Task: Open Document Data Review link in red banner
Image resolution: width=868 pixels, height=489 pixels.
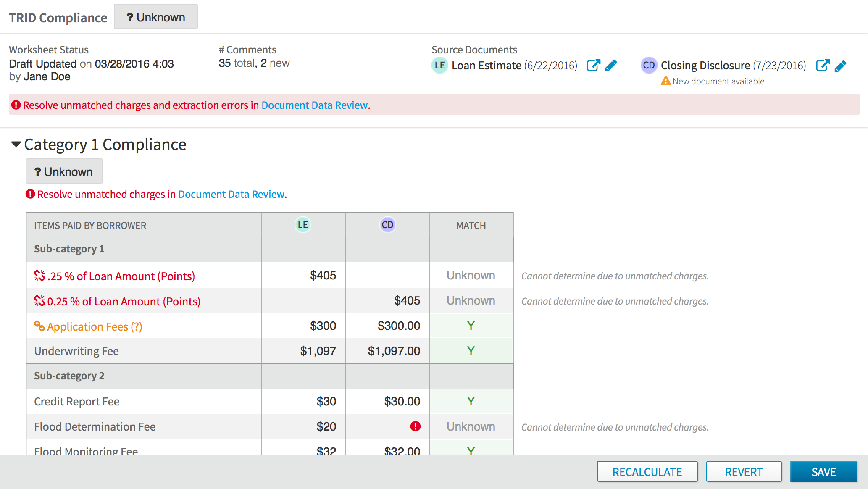Action: [x=314, y=105]
